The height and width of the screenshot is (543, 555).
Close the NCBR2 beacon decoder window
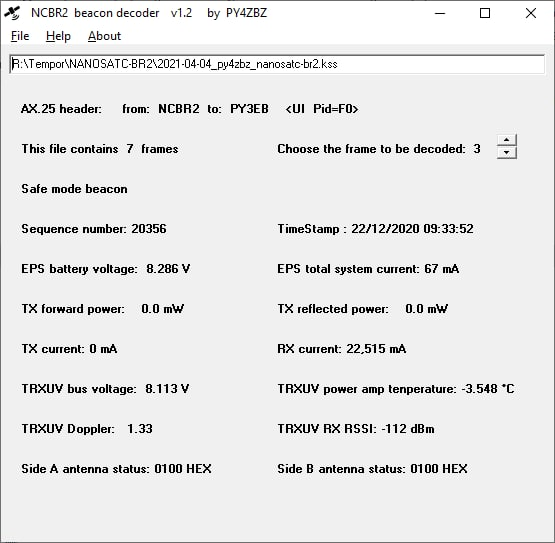[531, 13]
